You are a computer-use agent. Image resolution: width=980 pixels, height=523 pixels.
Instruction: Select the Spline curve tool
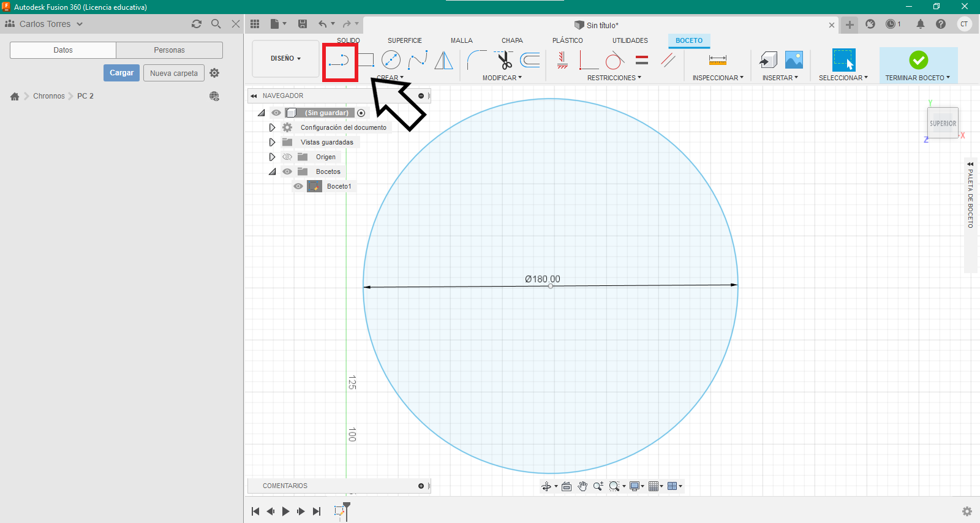click(418, 60)
